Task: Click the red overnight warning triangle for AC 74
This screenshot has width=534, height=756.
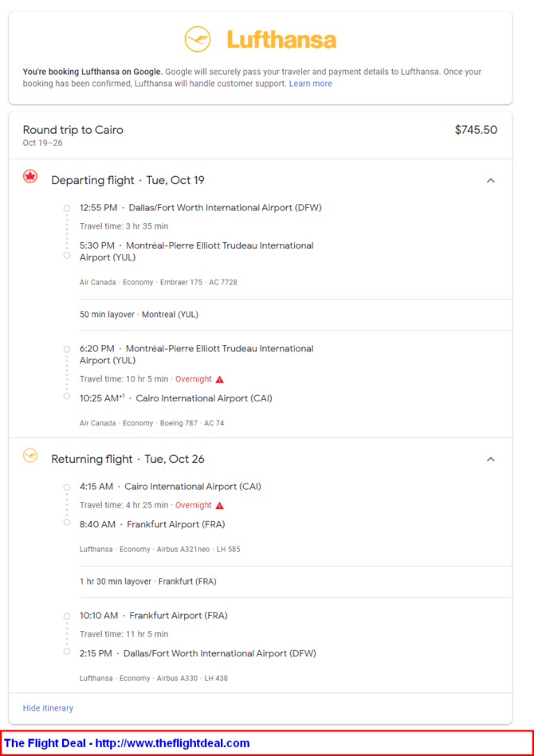Action: 219,379
